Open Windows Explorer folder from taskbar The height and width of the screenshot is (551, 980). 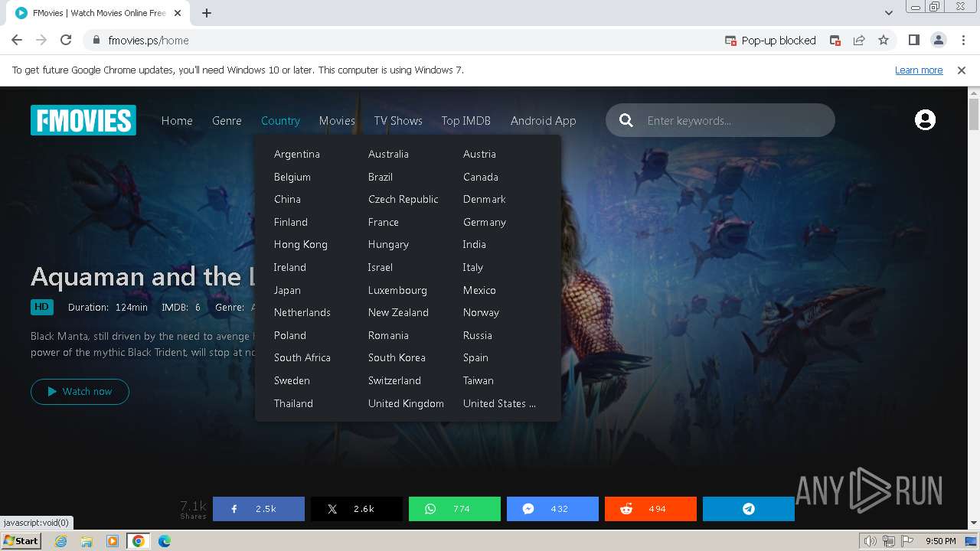[87, 541]
